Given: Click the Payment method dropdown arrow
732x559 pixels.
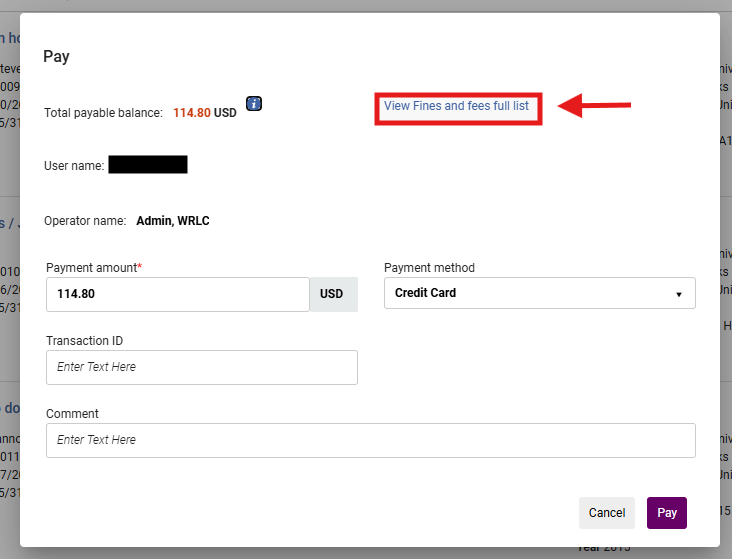Looking at the screenshot, I should coord(679,295).
